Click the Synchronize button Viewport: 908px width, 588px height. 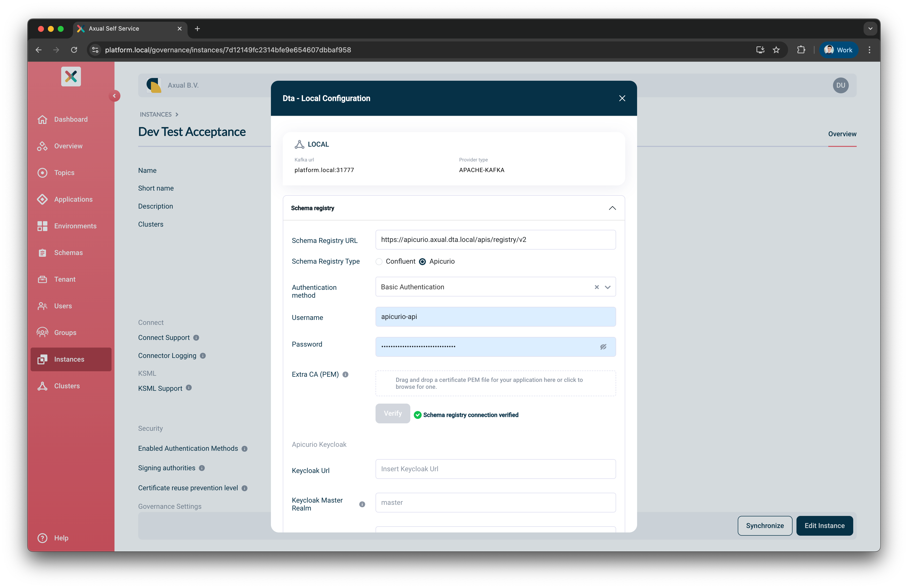(x=765, y=525)
